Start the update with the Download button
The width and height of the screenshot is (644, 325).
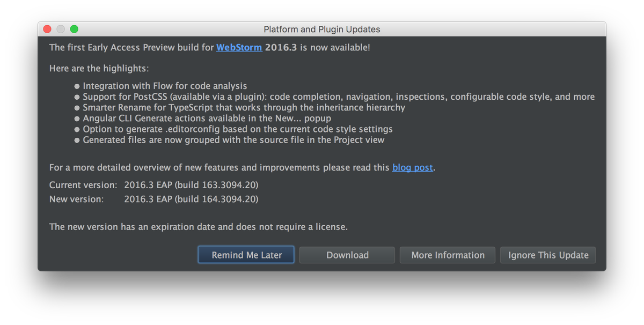click(347, 255)
